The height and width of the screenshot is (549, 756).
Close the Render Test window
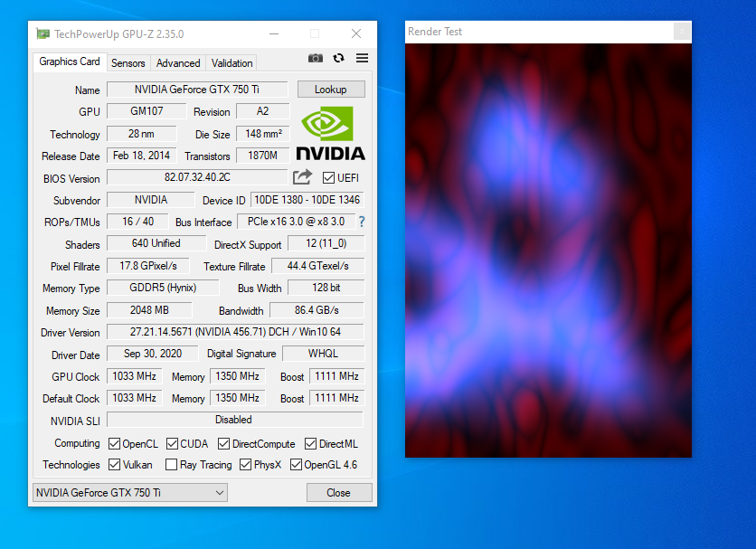tap(682, 32)
